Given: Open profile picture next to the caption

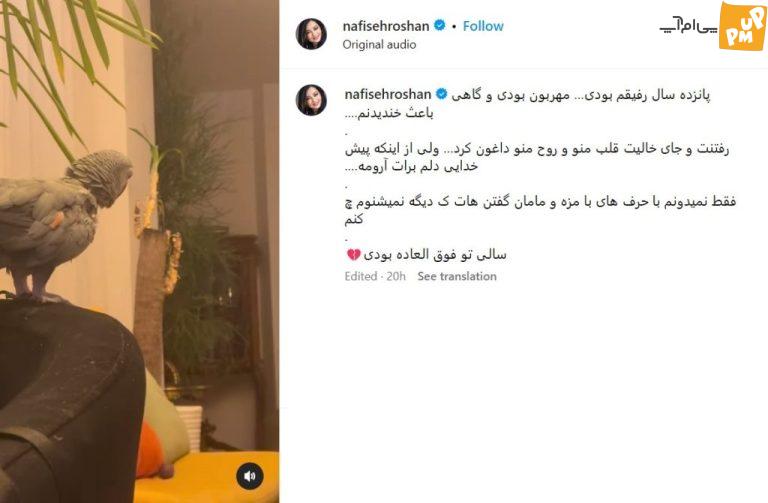Looking at the screenshot, I should tap(311, 100).
